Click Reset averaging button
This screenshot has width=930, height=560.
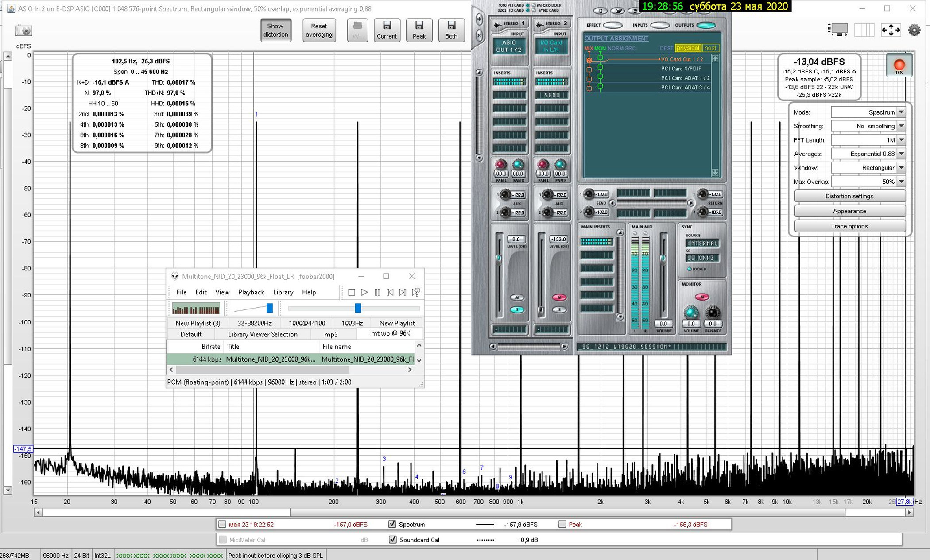click(319, 30)
